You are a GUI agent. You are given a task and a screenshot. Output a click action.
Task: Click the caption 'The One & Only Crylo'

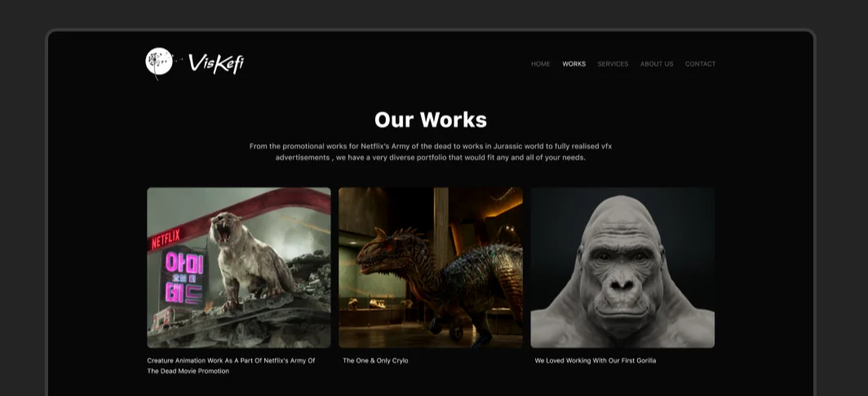(375, 361)
